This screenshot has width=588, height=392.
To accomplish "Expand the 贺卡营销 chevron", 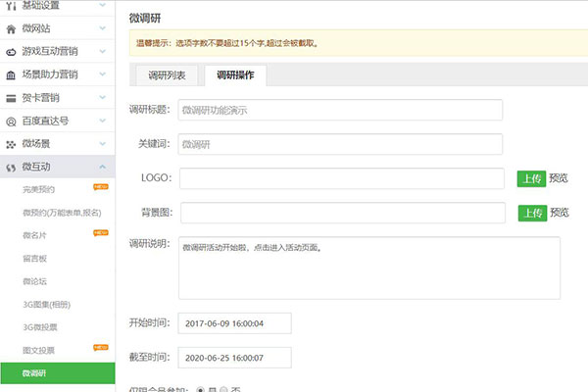I will pos(102,98).
